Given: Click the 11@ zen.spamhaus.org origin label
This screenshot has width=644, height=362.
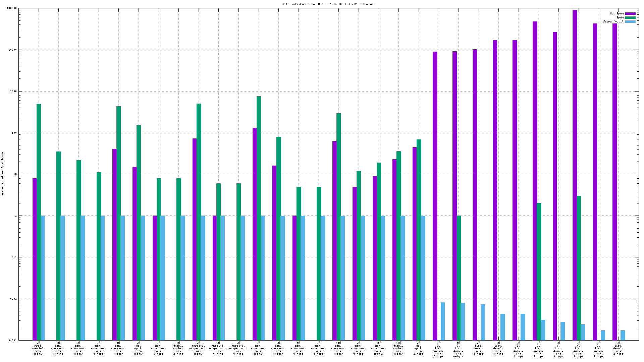Looking at the screenshot, I should click(338, 348).
